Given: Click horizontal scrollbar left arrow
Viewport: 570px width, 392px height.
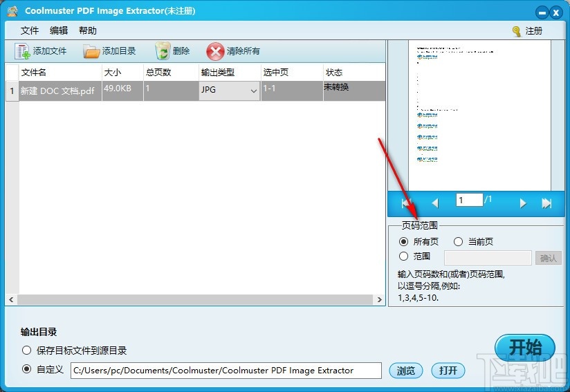Looking at the screenshot, I should pyautogui.click(x=11, y=300).
